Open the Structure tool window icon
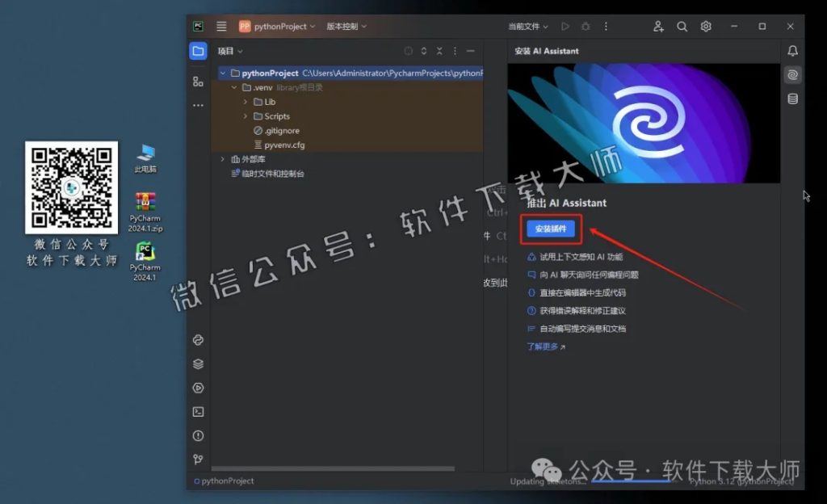827x504 pixels. click(198, 81)
